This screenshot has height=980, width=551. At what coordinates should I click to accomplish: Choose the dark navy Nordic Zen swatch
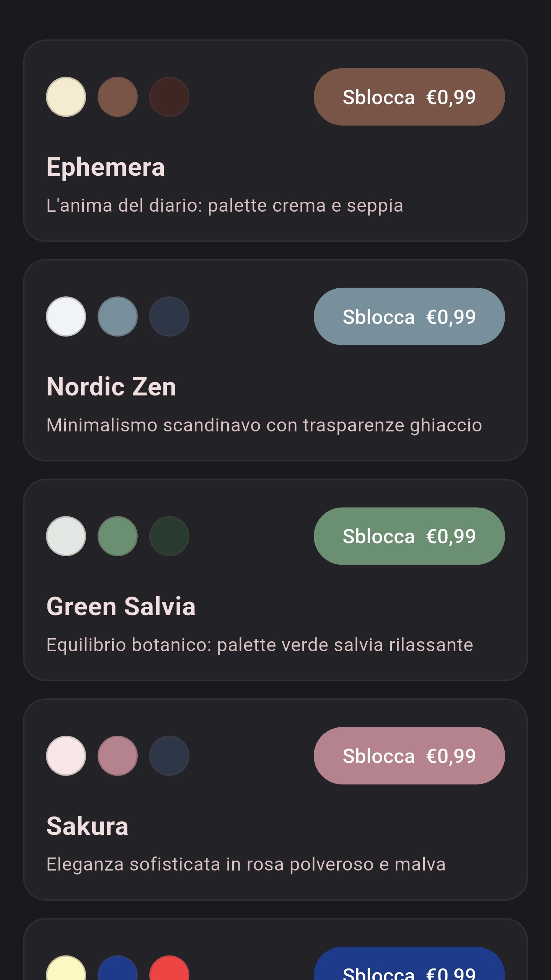tap(169, 317)
